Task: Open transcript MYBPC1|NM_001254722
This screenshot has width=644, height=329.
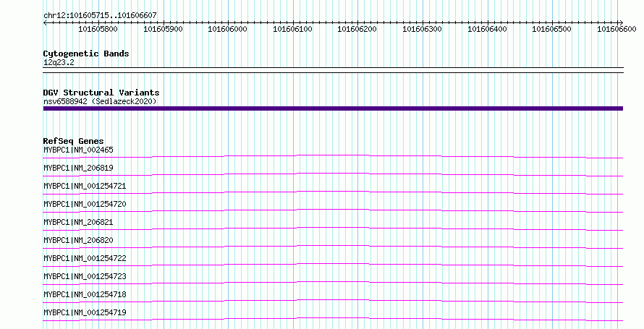Action: pos(85,258)
